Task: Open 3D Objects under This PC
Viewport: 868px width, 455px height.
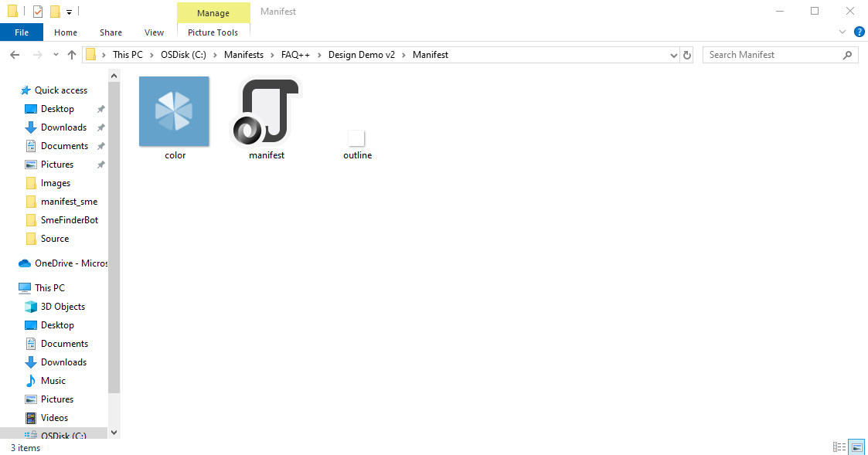Action: [x=63, y=307]
